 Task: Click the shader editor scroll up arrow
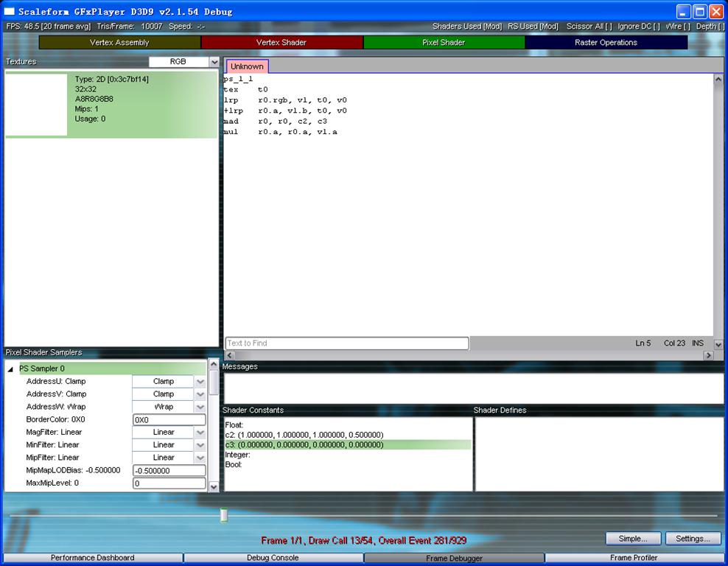tap(718, 80)
